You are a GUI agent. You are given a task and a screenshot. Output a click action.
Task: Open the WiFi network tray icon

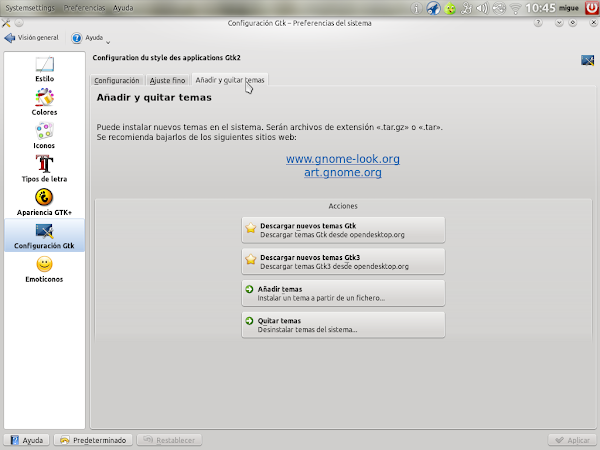point(515,8)
